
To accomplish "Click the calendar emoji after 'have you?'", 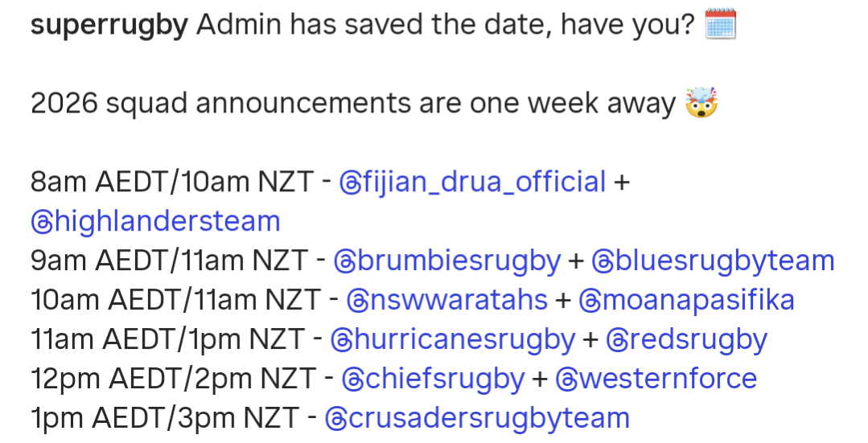I will pyautogui.click(x=720, y=26).
